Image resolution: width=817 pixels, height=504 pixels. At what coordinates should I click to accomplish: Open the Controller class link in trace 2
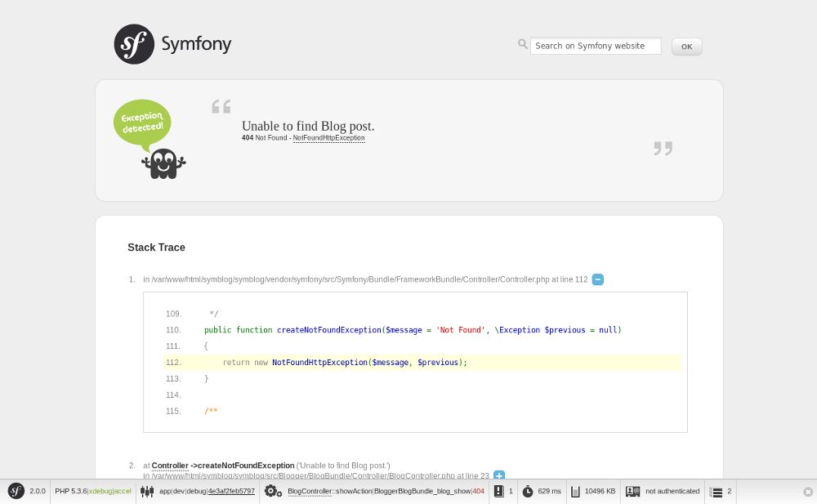pyautogui.click(x=170, y=466)
